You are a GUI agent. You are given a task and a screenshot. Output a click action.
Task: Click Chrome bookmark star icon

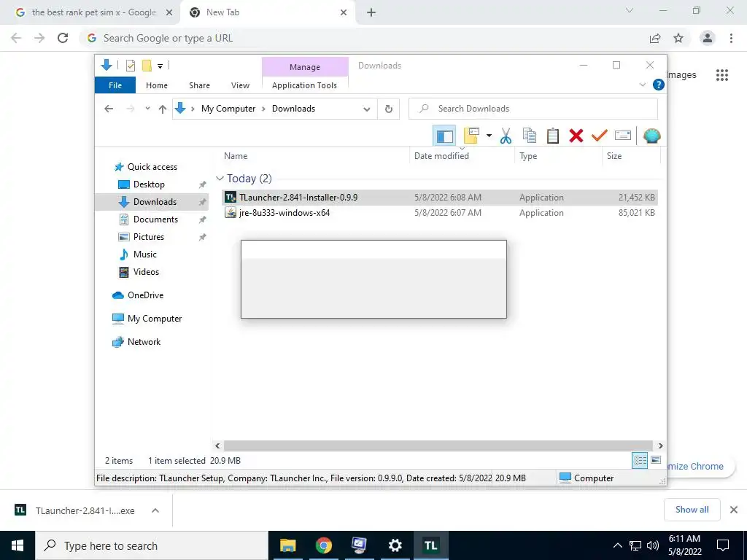tap(678, 38)
